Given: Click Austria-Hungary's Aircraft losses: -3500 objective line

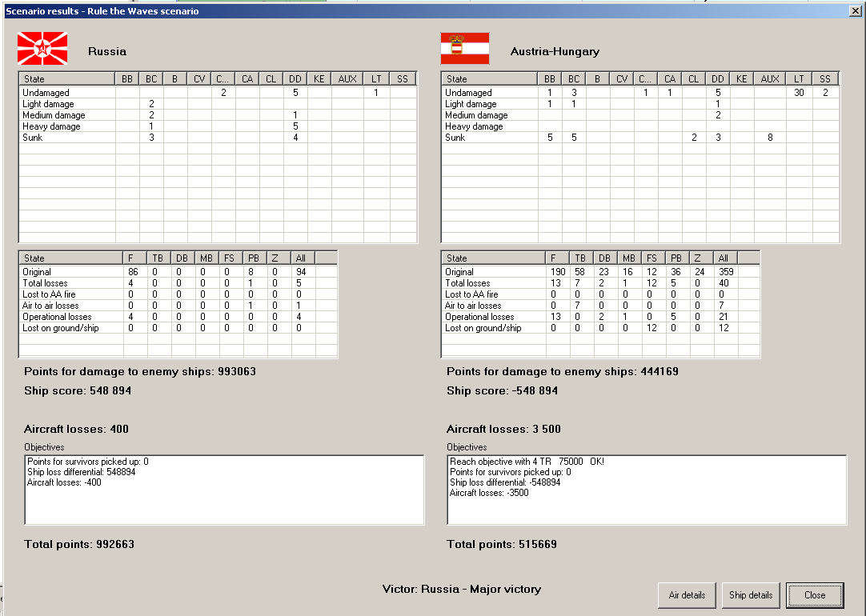Looking at the screenshot, I should (x=489, y=493).
